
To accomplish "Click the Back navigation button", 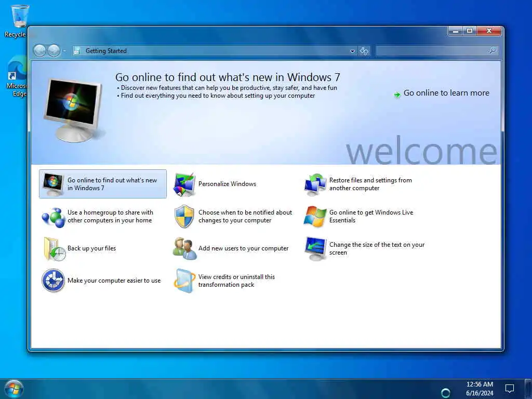I will 39,51.
